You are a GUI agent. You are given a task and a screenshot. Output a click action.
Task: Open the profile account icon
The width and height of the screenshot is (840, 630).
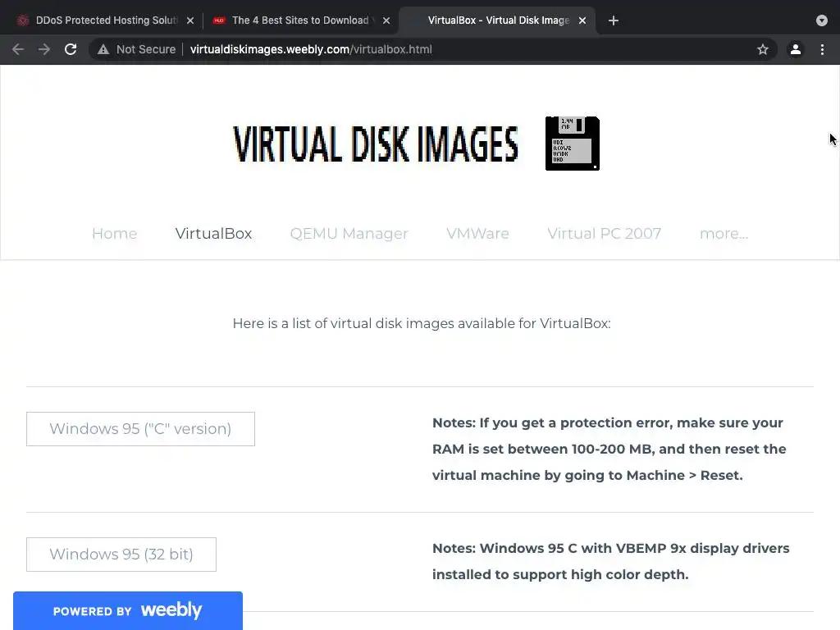[796, 49]
